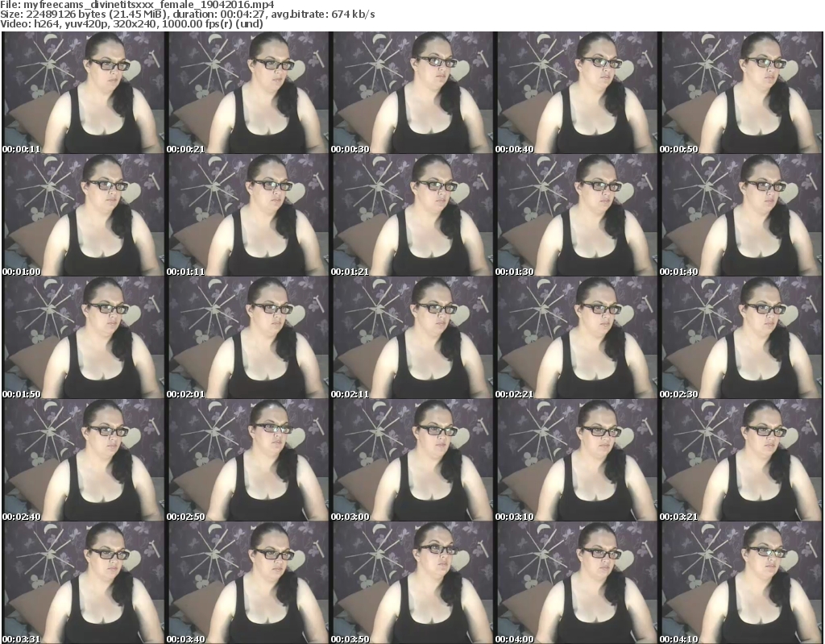Select the thumbnail frame stamped 00:02:21

click(576, 338)
